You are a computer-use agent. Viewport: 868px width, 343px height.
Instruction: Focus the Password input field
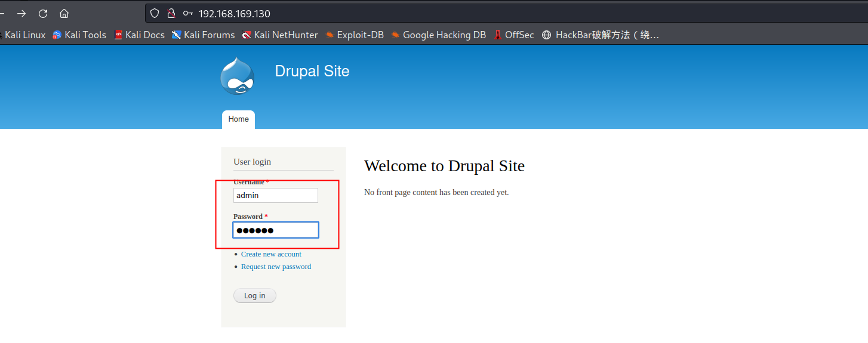tap(276, 230)
